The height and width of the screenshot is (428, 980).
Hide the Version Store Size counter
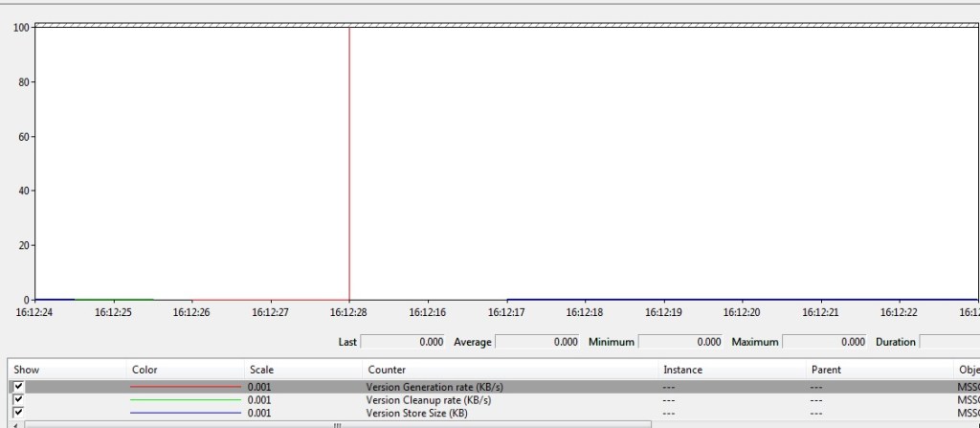pyautogui.click(x=19, y=412)
